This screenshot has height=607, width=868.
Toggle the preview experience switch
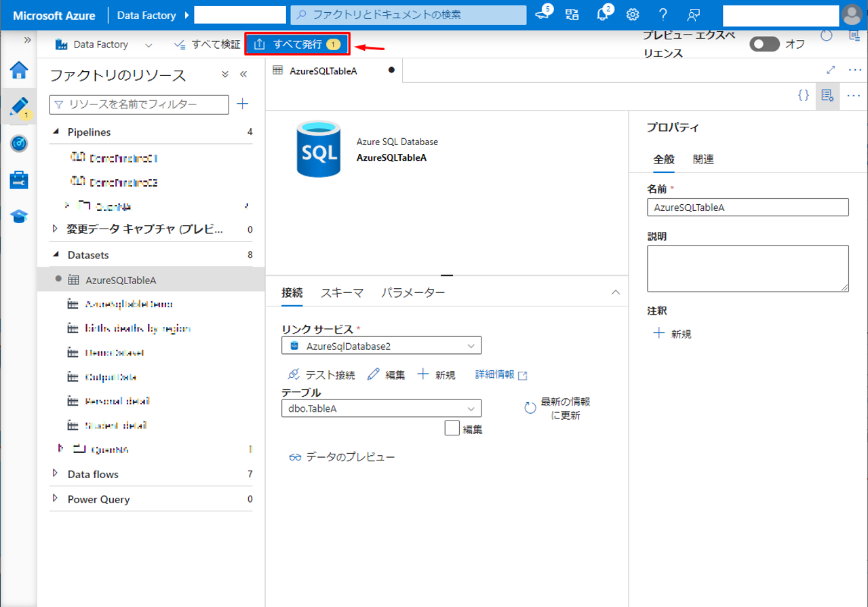point(764,44)
